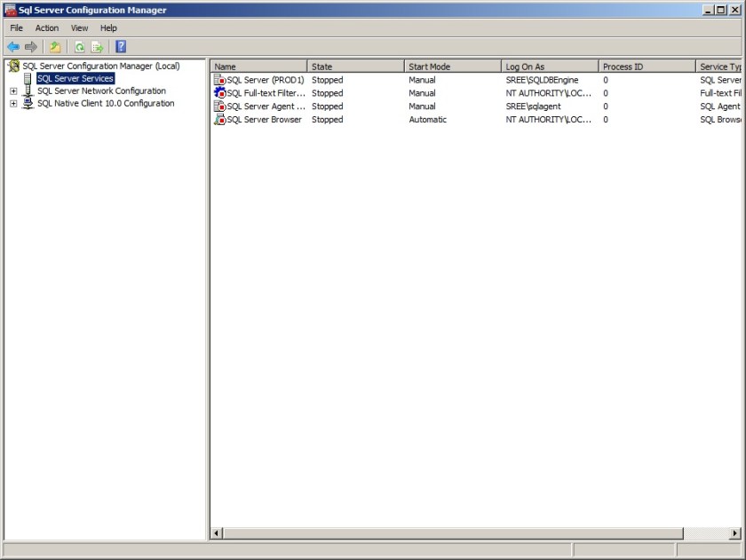Select SQL Server Services in tree
This screenshot has width=746, height=560.
tap(75, 78)
